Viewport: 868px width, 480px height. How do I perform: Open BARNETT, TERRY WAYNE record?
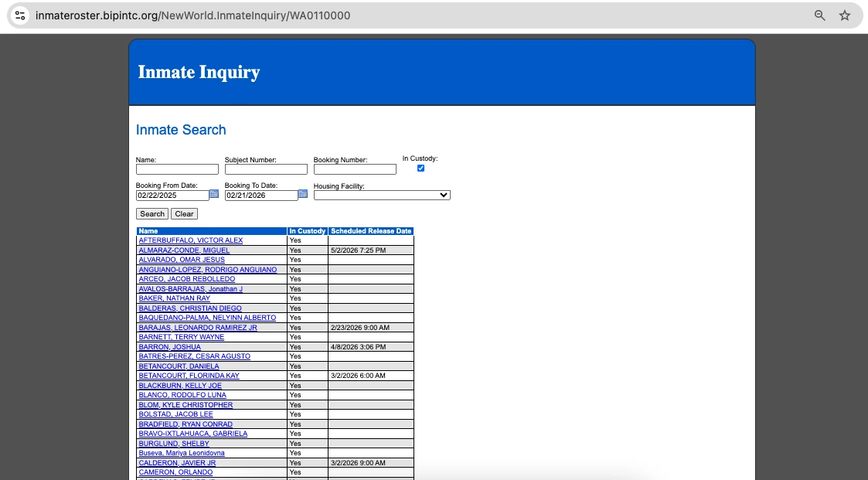[181, 337]
